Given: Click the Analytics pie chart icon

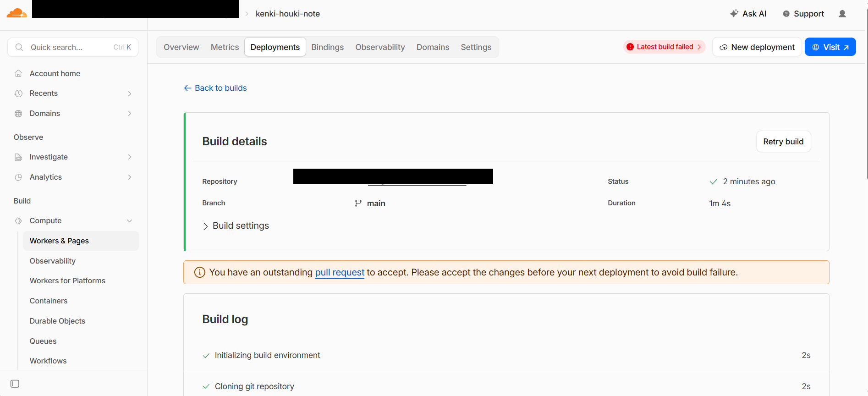Looking at the screenshot, I should 18,177.
